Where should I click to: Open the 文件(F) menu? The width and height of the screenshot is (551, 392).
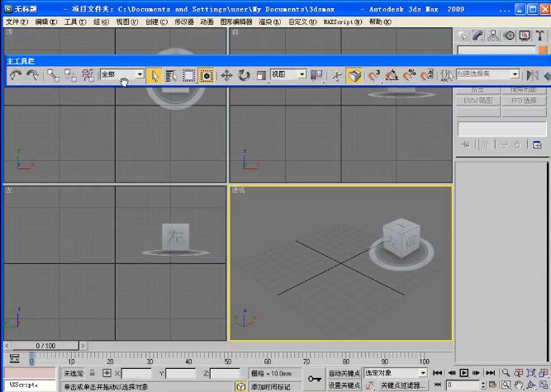point(17,21)
